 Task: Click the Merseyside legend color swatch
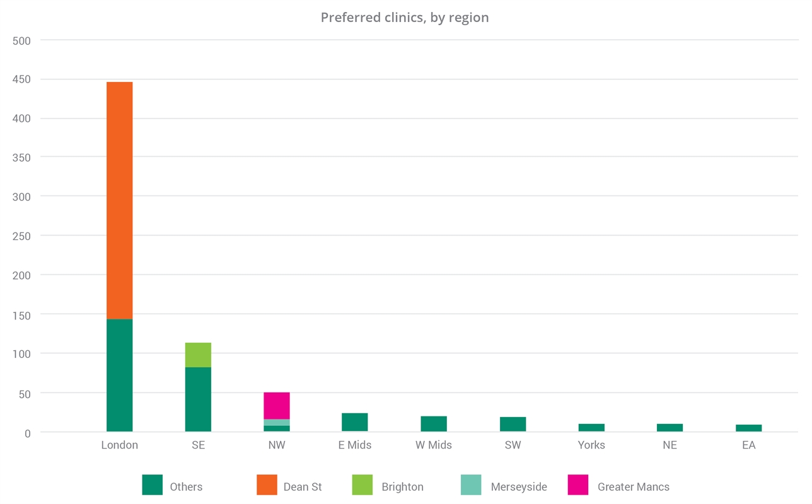[x=471, y=484]
